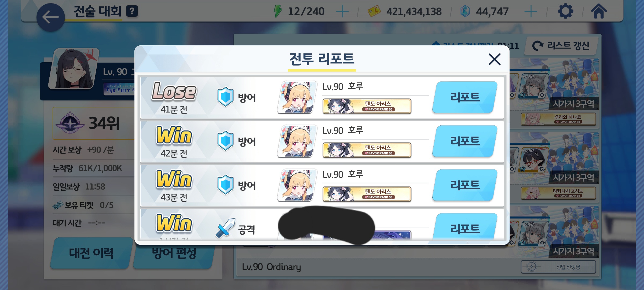Open 리포트 for the attack battle

click(465, 226)
